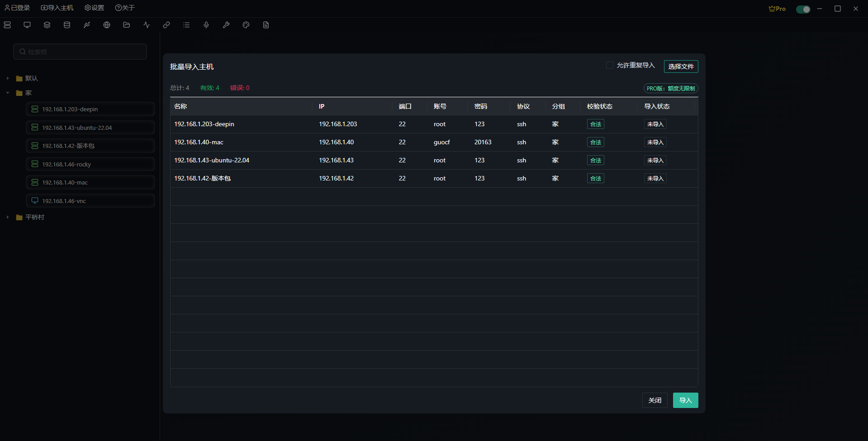The height and width of the screenshot is (441, 868).
Task: Toggle the switch next to Pro
Action: tap(803, 9)
